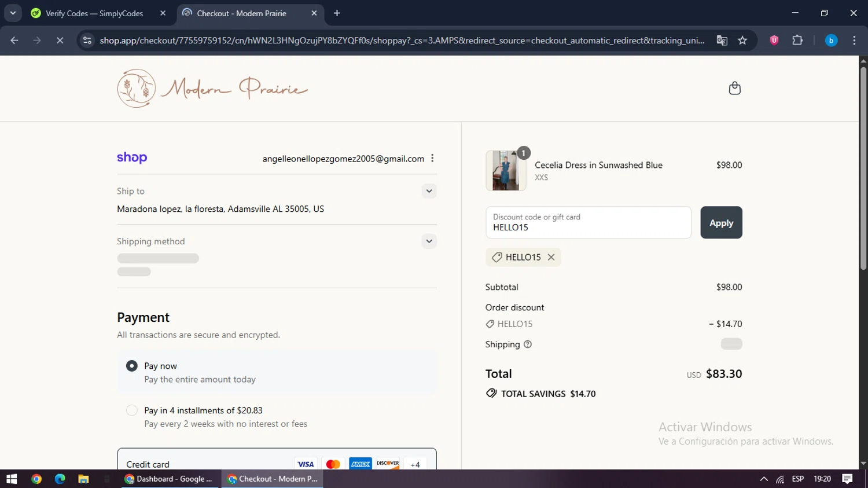Viewport: 868px width, 488px height.
Task: Click the Windows Start button
Action: point(12,479)
